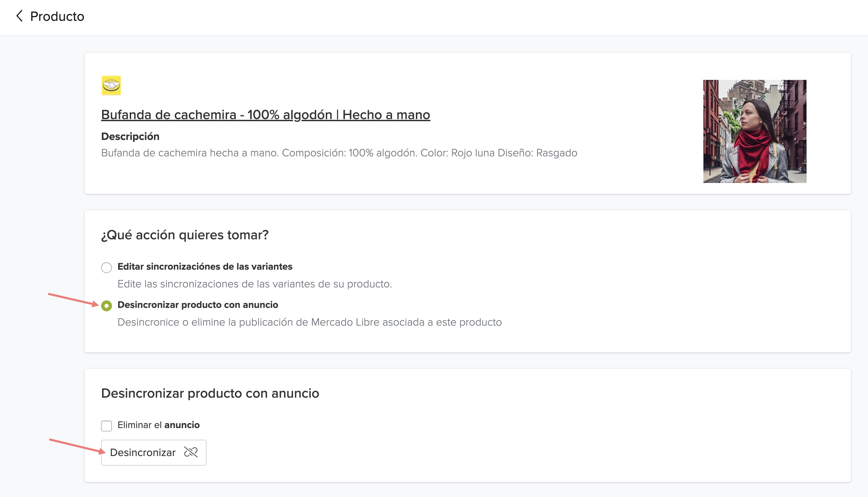Click the bold Desincronizar producto con anuncio option label
Viewport: 868px width, 497px height.
[198, 305]
